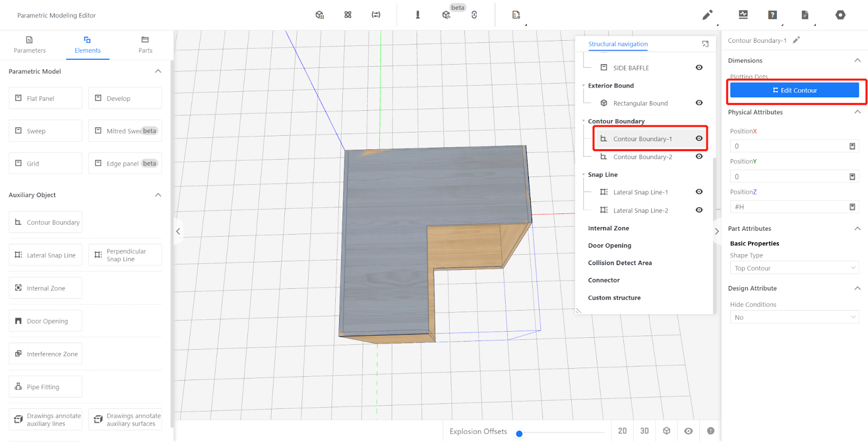Switch to 2D view mode
Screen dimensions: 868x442
point(622,431)
